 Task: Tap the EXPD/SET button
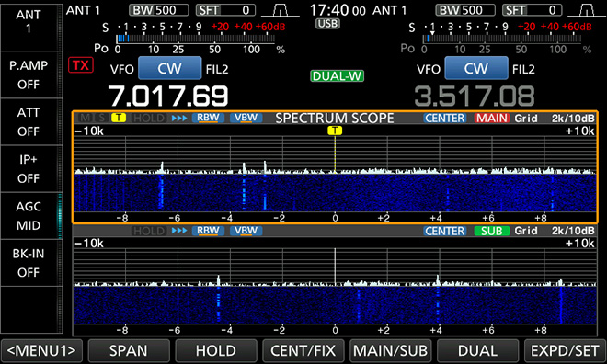click(565, 351)
